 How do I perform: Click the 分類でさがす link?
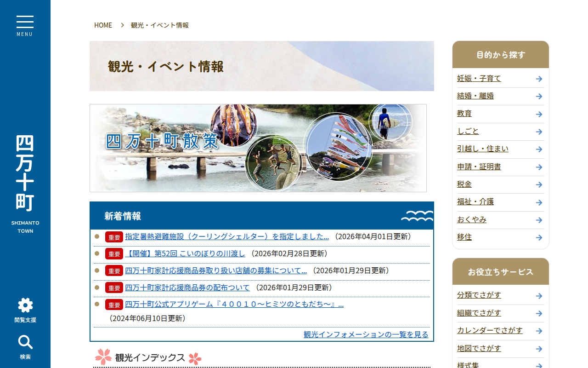pos(479,295)
